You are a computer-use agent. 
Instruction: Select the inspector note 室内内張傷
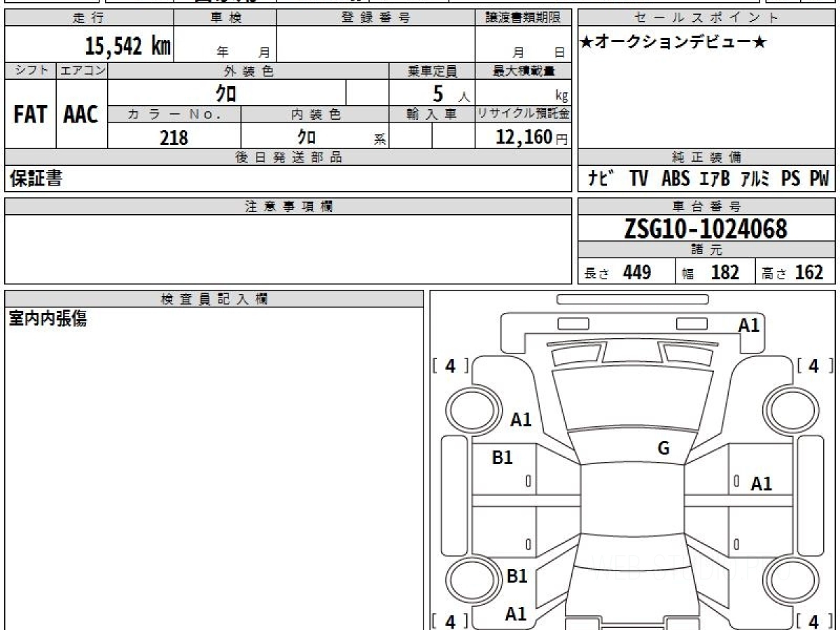pos(48,319)
